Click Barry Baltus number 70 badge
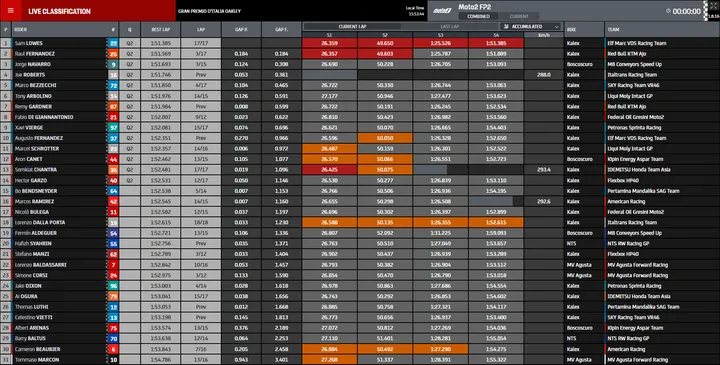720x365 pixels. point(113,339)
